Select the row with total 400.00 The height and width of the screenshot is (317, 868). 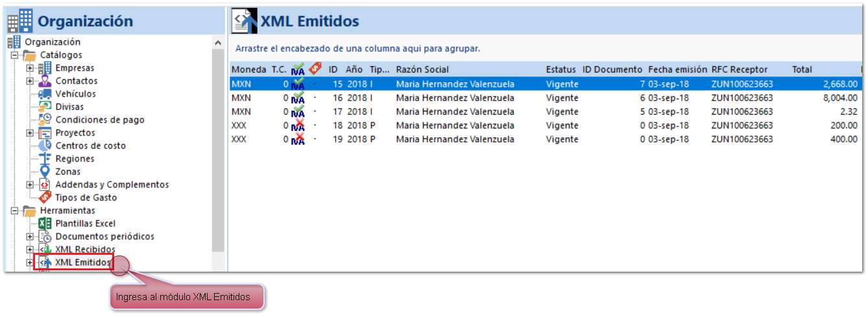tap(545, 139)
